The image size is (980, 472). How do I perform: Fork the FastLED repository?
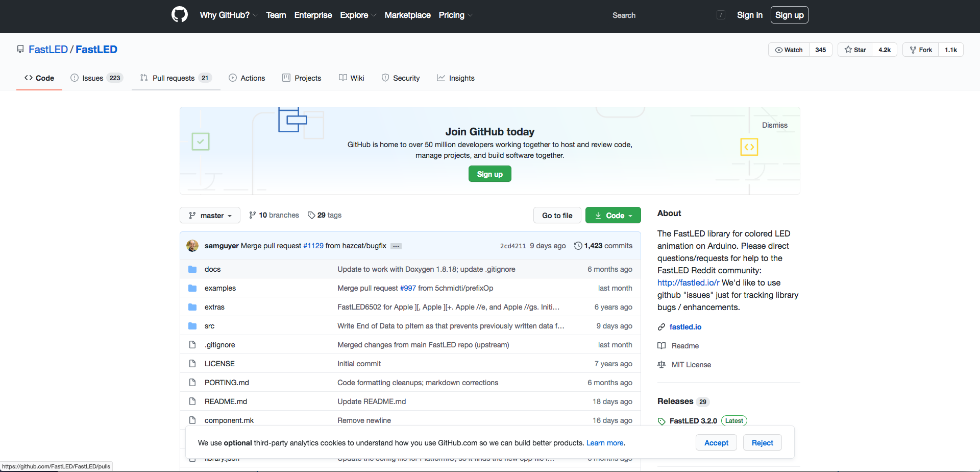point(921,50)
